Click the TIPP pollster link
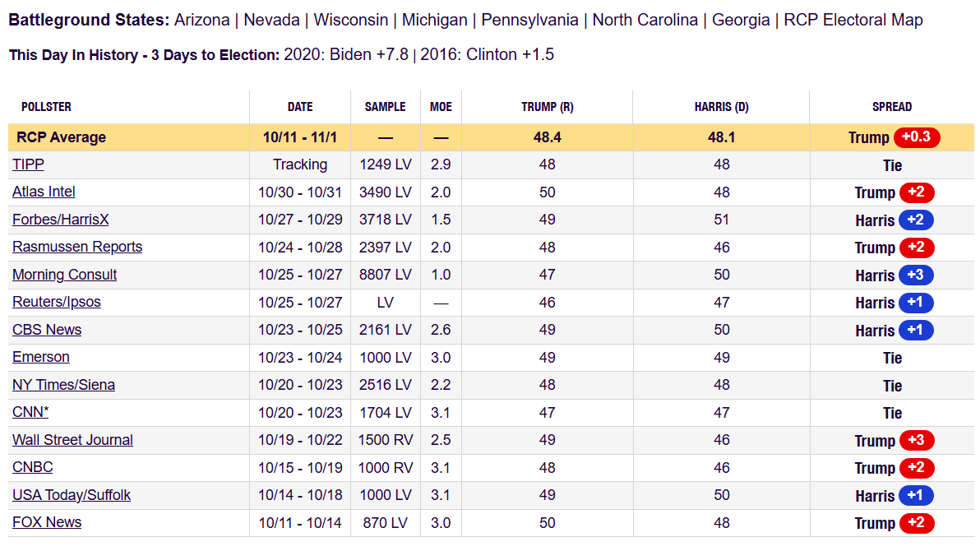 28,164
